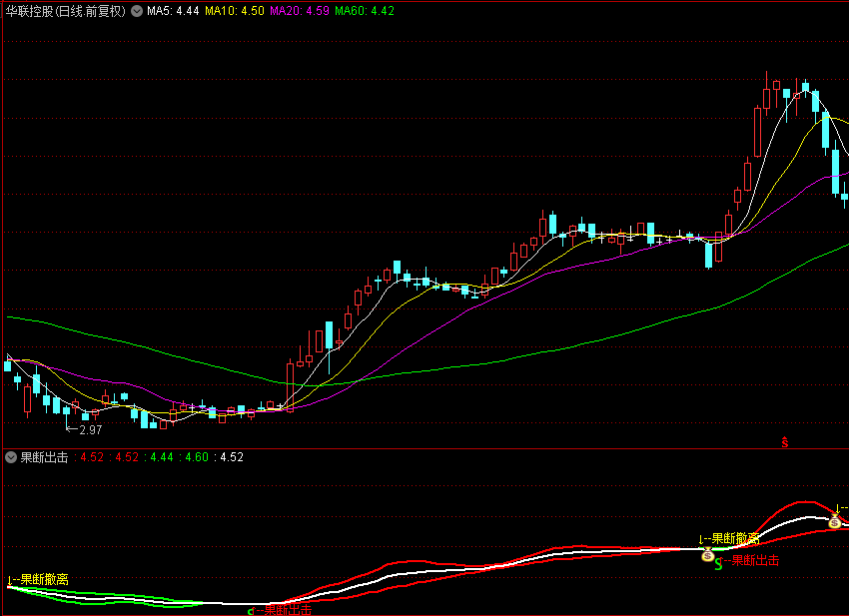Click the green 4.44 indicator value
The height and width of the screenshot is (616, 849).
click(162, 457)
